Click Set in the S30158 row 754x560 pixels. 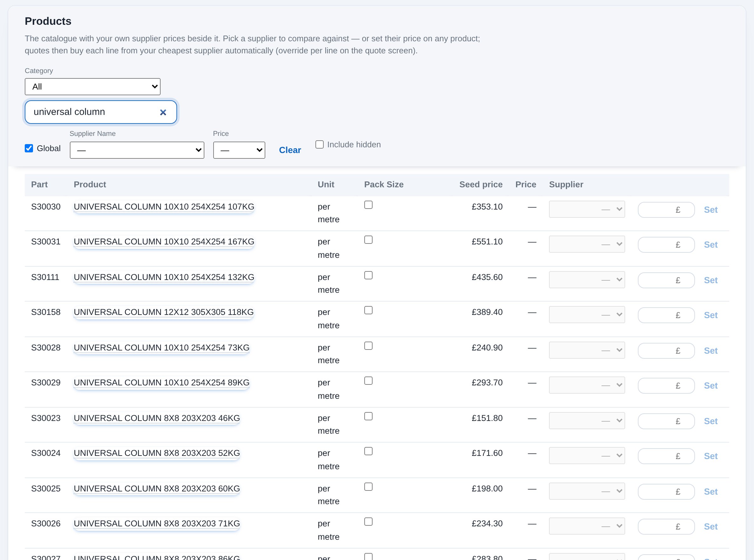pyautogui.click(x=711, y=315)
